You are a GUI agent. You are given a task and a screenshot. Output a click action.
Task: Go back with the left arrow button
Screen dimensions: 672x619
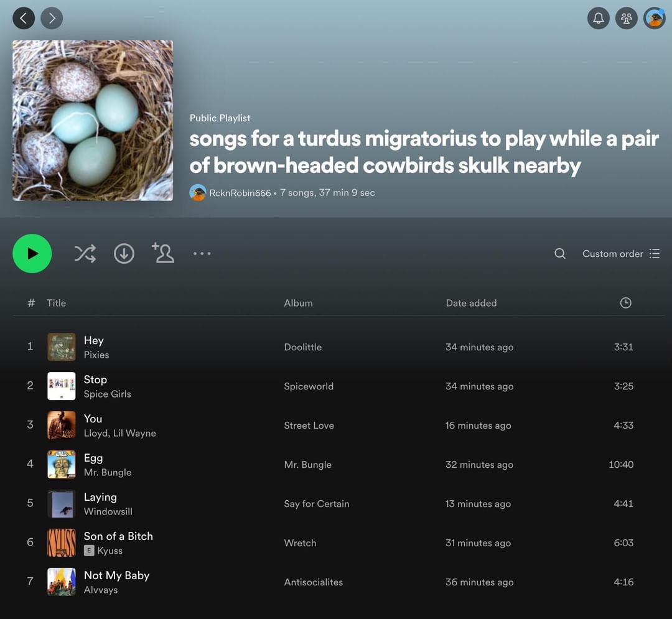pyautogui.click(x=24, y=18)
